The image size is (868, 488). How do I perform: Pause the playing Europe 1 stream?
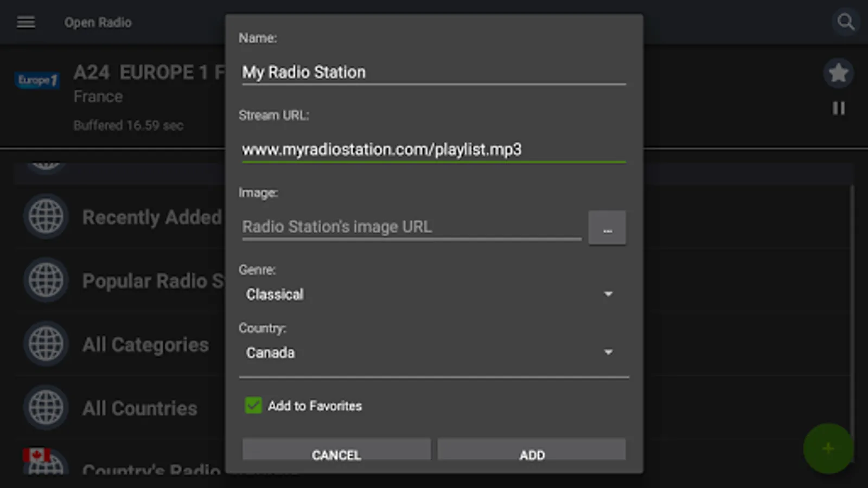point(839,108)
